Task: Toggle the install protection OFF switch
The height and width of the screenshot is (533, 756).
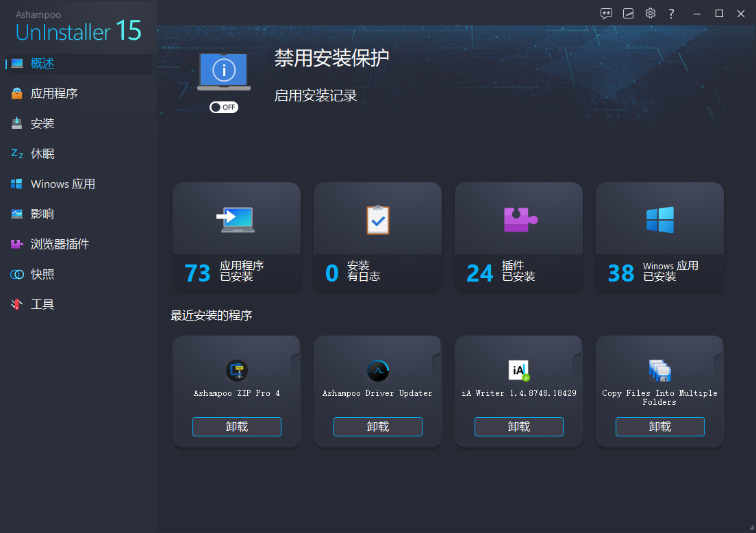Action: click(x=224, y=107)
